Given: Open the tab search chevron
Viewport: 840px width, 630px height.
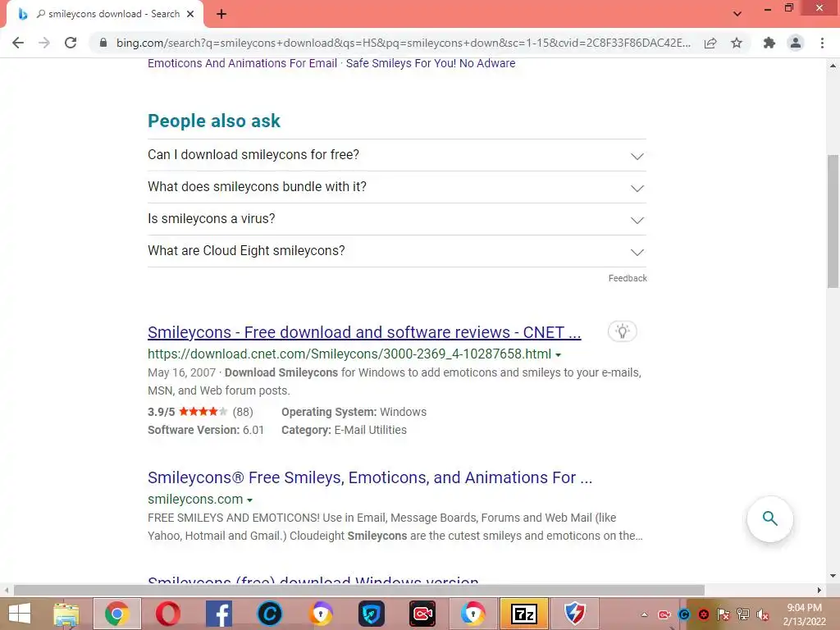Looking at the screenshot, I should coord(737,14).
